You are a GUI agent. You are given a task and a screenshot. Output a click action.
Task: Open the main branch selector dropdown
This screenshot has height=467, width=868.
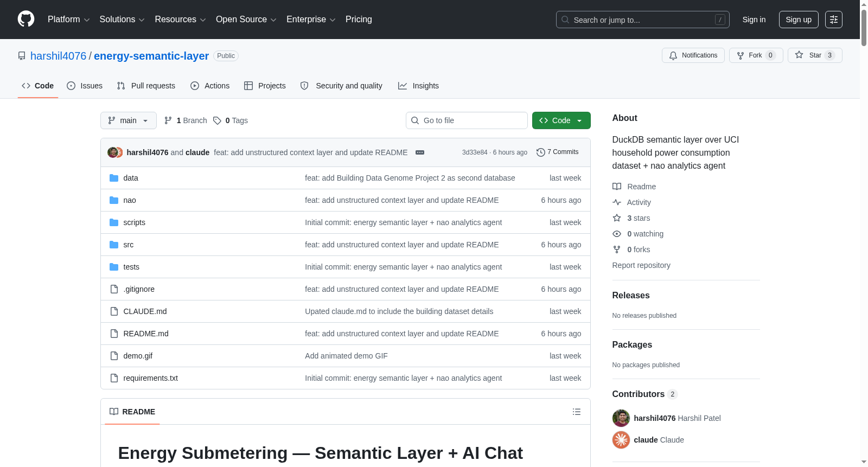point(129,120)
